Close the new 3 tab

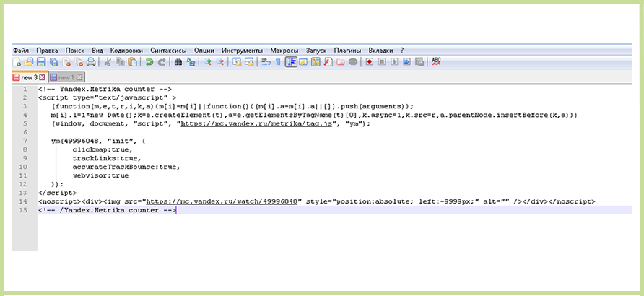[42, 77]
